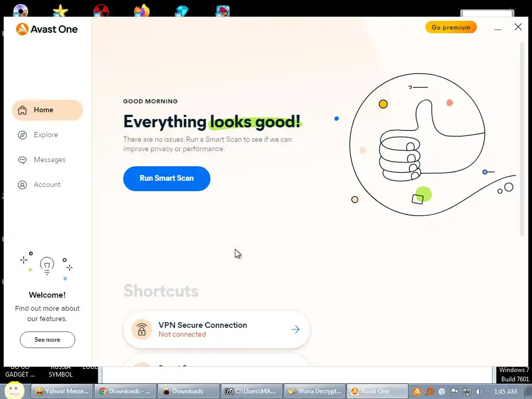Click the VPN Secure Connection arrow
The width and height of the screenshot is (532, 399).
296,329
